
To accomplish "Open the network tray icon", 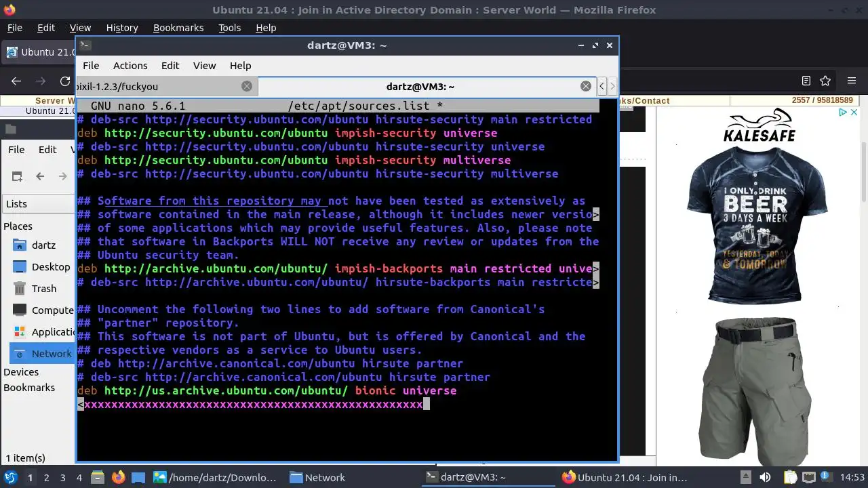I will tap(809, 477).
